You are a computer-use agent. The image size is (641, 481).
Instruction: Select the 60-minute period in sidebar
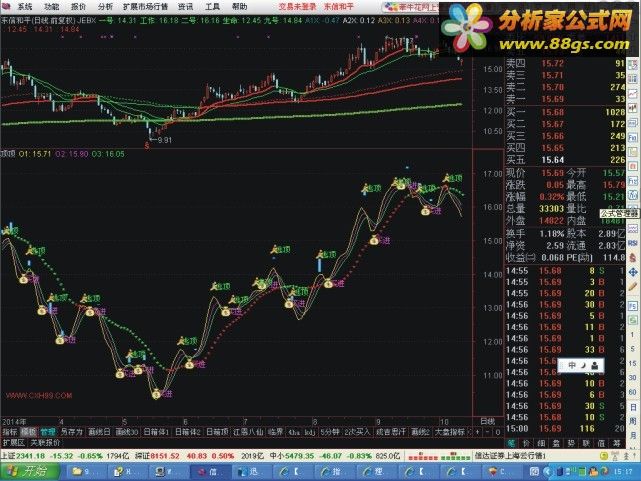point(633,392)
